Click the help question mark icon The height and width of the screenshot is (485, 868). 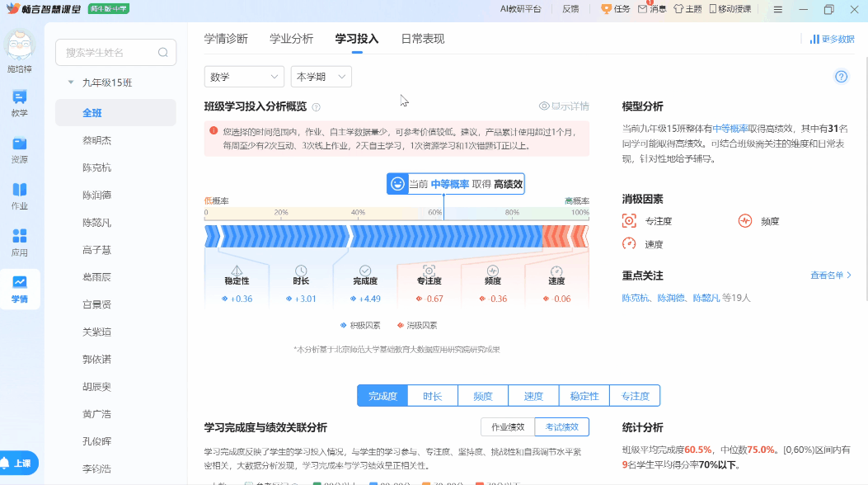click(x=841, y=77)
